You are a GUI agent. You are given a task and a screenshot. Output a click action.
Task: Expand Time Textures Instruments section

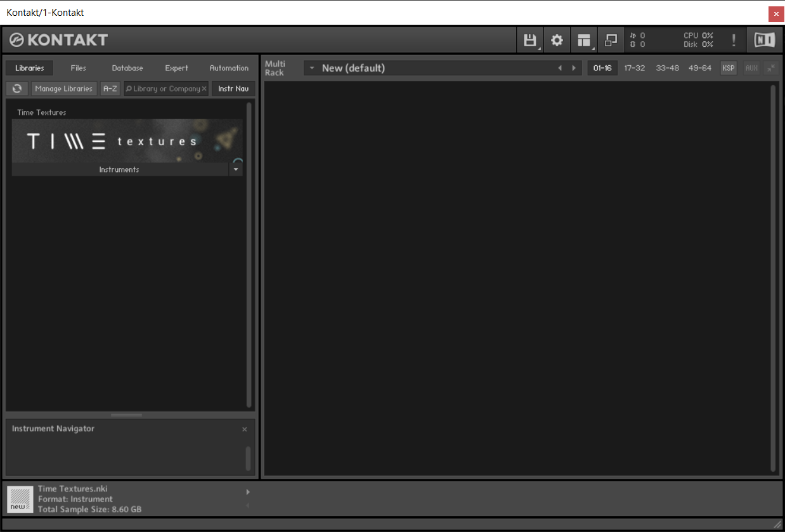(119, 169)
